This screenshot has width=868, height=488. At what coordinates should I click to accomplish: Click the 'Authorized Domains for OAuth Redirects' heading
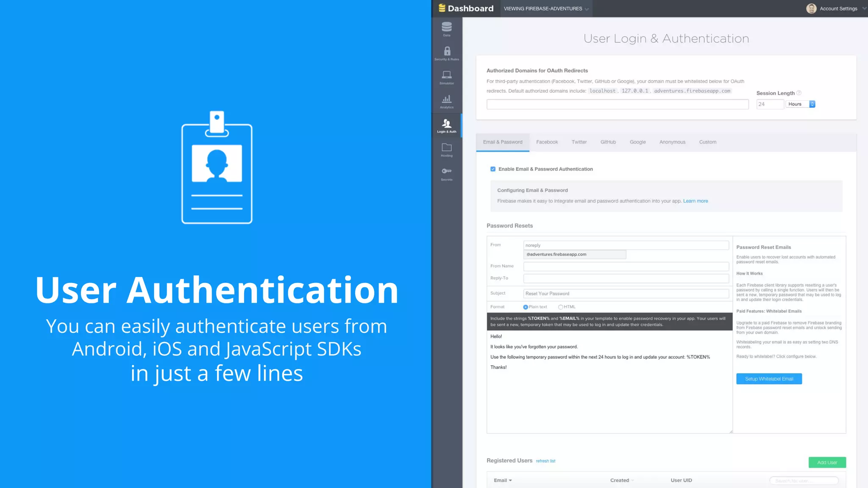point(537,71)
